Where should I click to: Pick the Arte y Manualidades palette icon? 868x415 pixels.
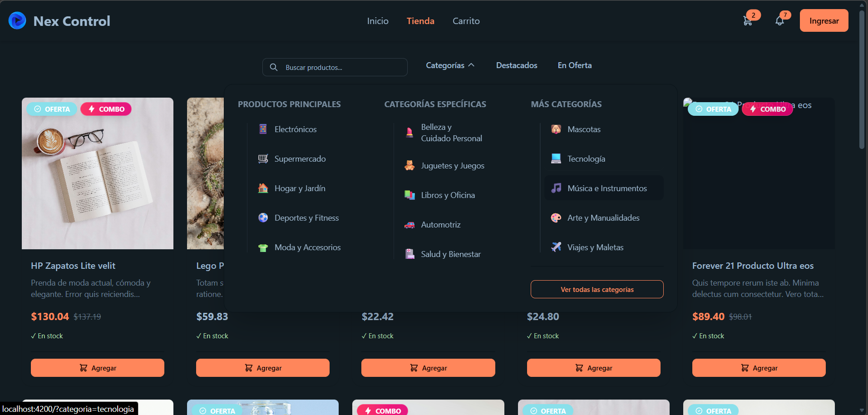556,218
